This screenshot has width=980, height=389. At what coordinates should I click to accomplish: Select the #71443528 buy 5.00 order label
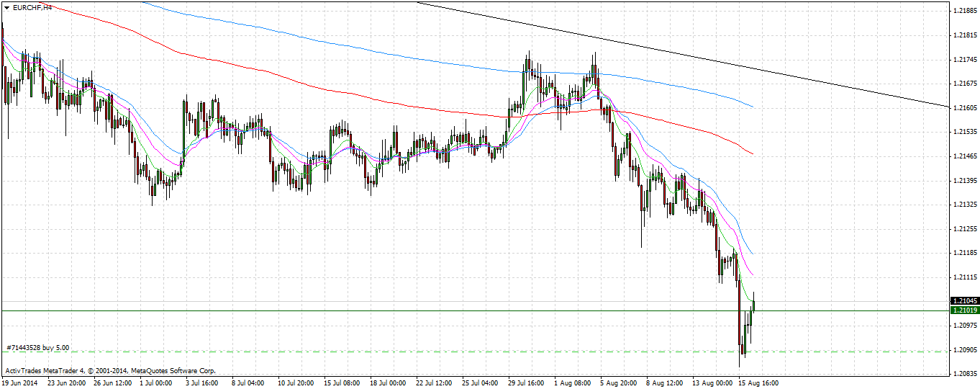(38, 347)
